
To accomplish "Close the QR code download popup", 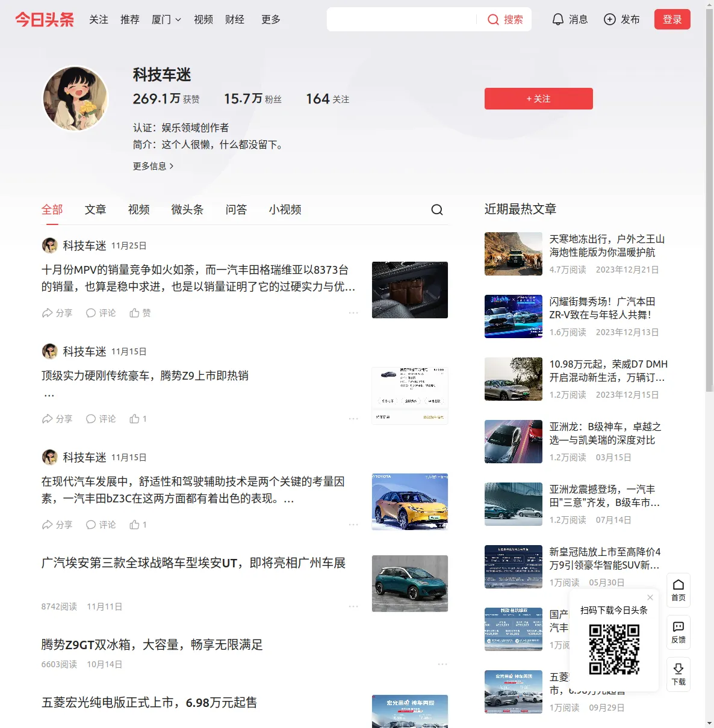I will pyautogui.click(x=650, y=597).
